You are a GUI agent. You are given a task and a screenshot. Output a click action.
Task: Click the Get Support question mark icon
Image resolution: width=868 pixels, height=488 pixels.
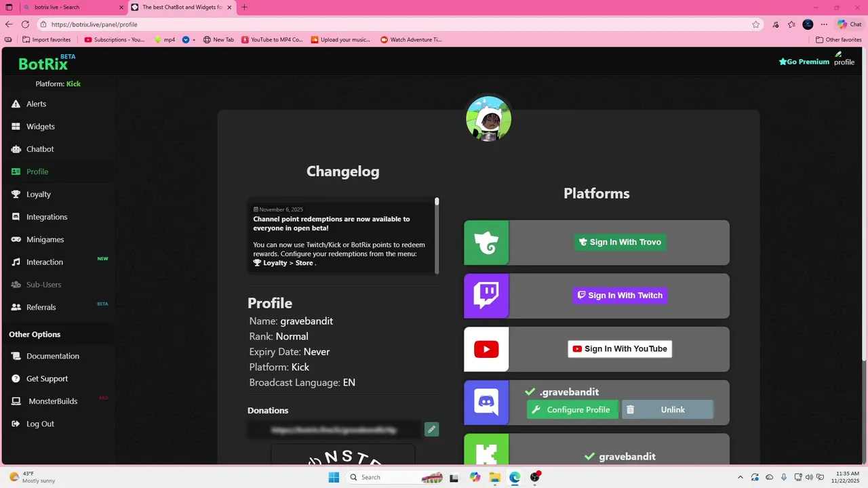[16, 379]
